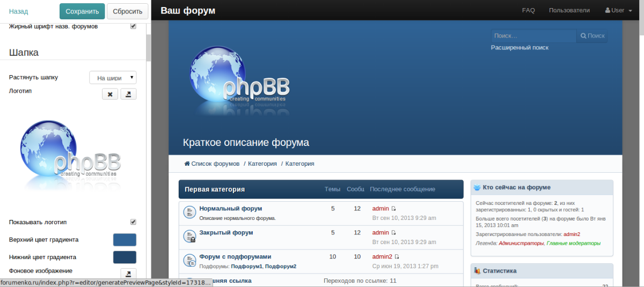This screenshot has width=644, height=287.
Task: Click the Статистика panel title
Action: (499, 271)
